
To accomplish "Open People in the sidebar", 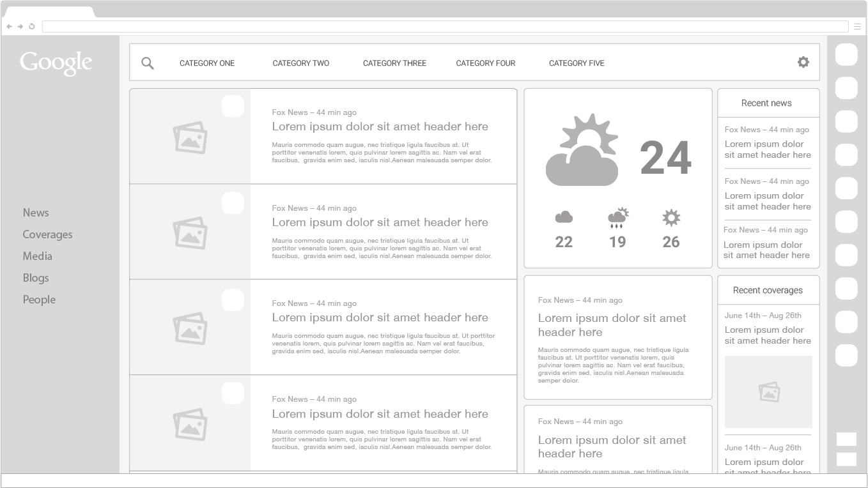I will click(x=39, y=300).
